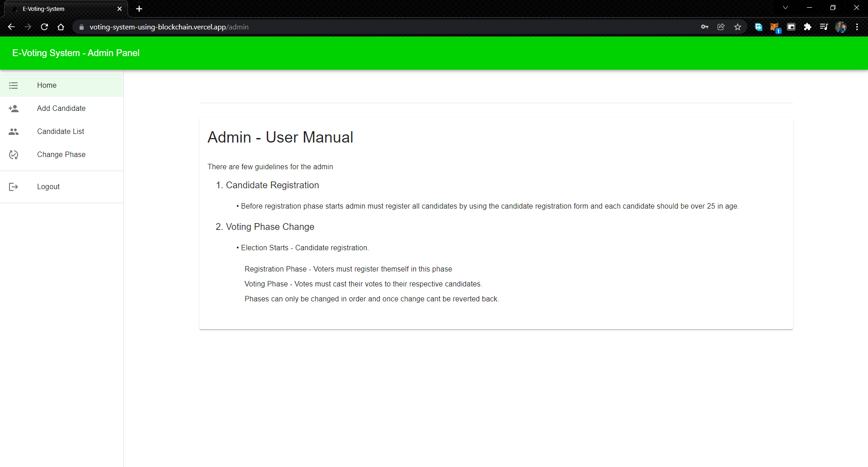The width and height of the screenshot is (868, 467).
Task: Open a new browser tab
Action: [x=139, y=9]
